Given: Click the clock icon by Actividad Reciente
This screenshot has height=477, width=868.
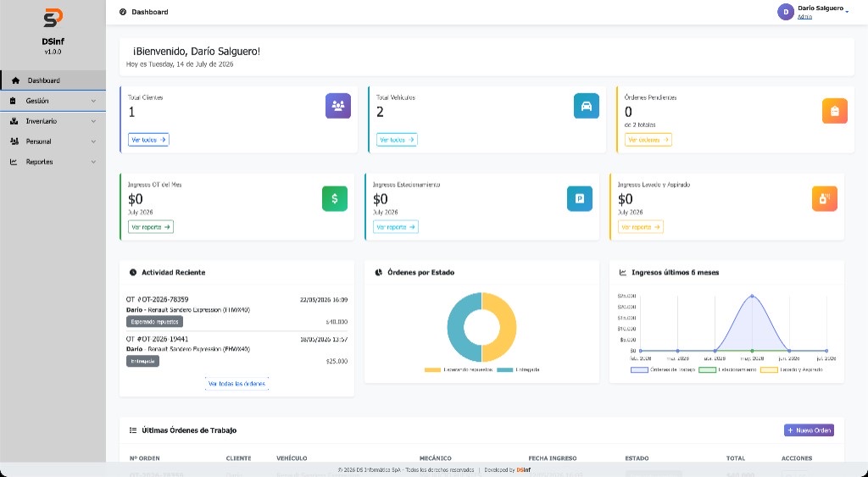Looking at the screenshot, I should click(133, 272).
